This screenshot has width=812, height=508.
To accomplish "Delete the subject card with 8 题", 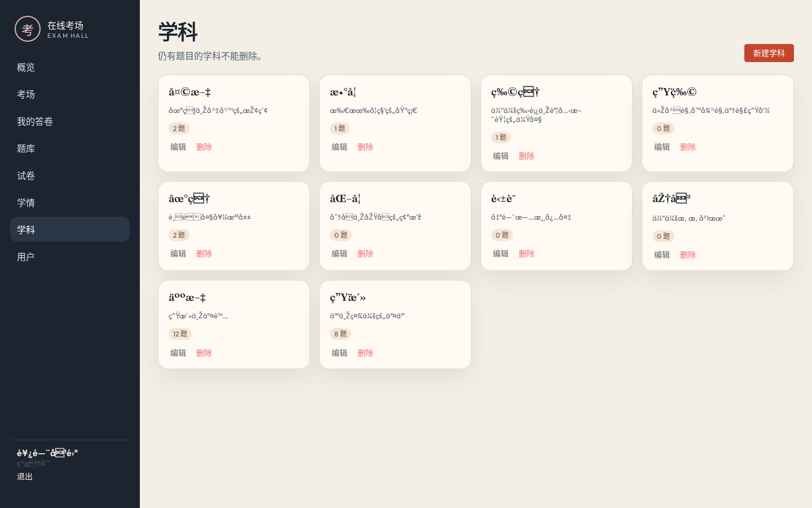I will 365,353.
